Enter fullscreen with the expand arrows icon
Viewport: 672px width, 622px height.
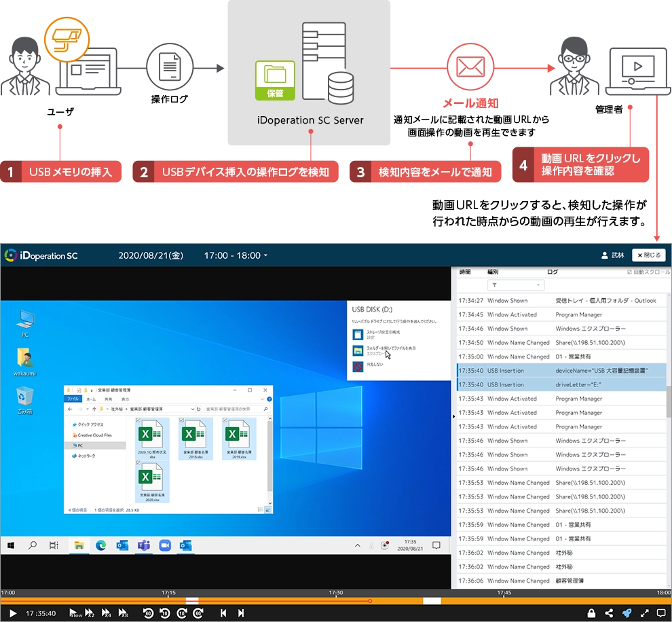644,613
